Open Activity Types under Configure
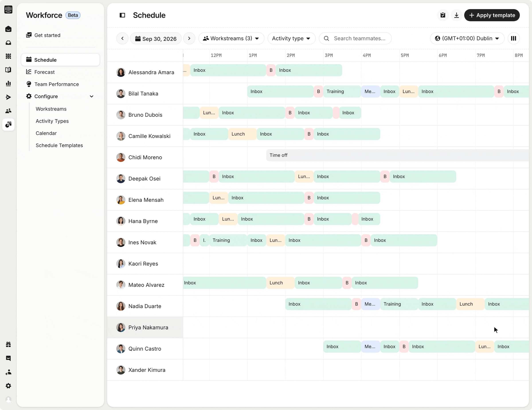 pyautogui.click(x=52, y=121)
